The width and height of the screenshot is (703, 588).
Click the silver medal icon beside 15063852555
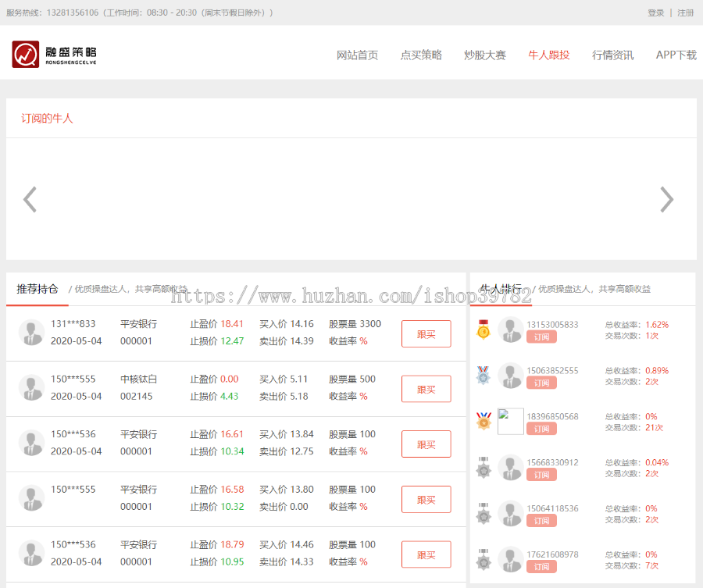tap(484, 376)
